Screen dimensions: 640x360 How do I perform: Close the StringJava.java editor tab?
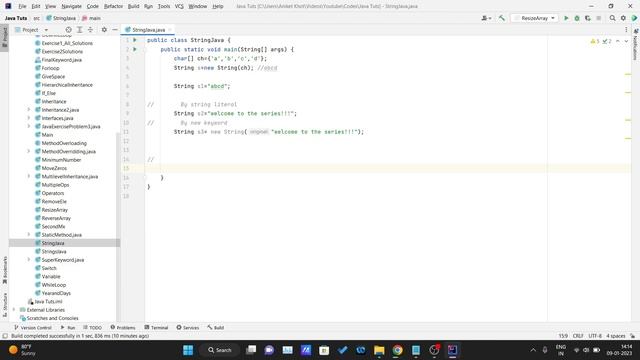(170, 30)
